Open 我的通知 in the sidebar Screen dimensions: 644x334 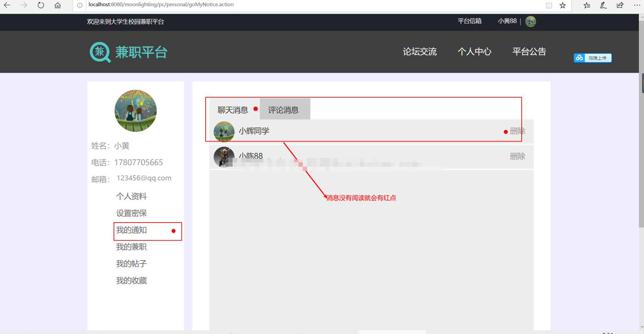click(131, 230)
